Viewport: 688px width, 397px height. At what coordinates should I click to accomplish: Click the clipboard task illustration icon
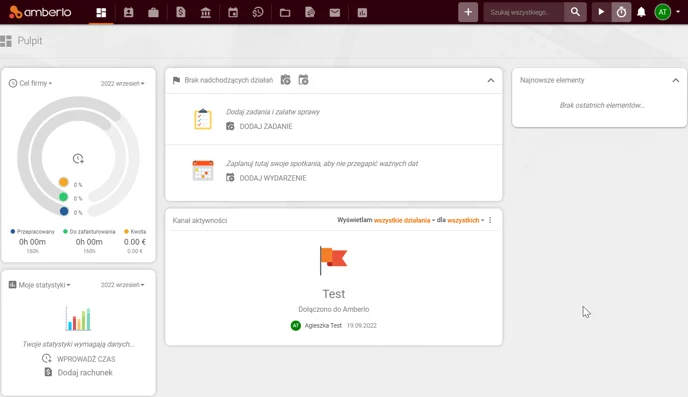(x=203, y=119)
